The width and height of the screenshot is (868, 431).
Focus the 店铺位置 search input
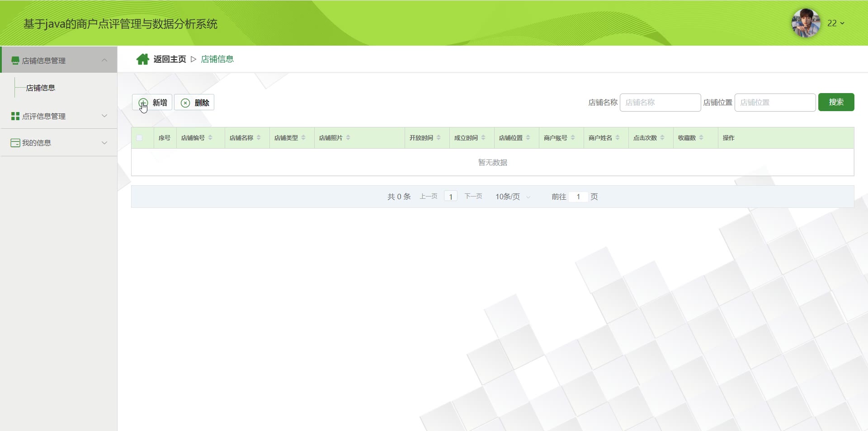(x=775, y=103)
